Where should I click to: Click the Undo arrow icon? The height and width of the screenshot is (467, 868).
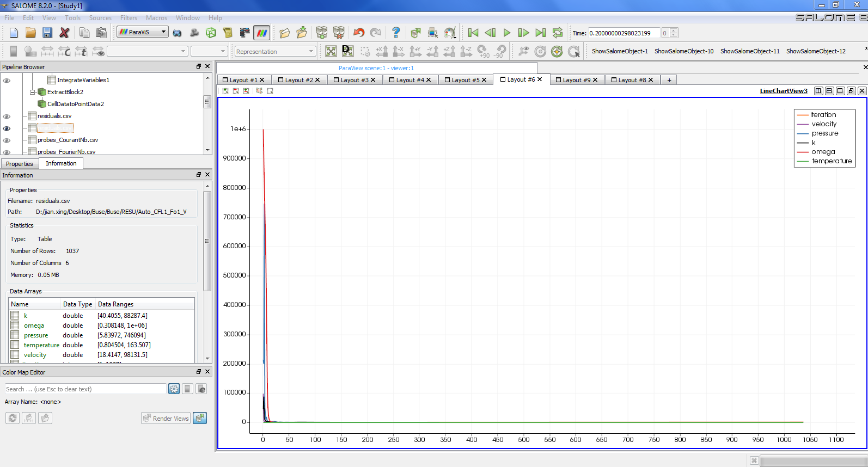click(x=358, y=33)
